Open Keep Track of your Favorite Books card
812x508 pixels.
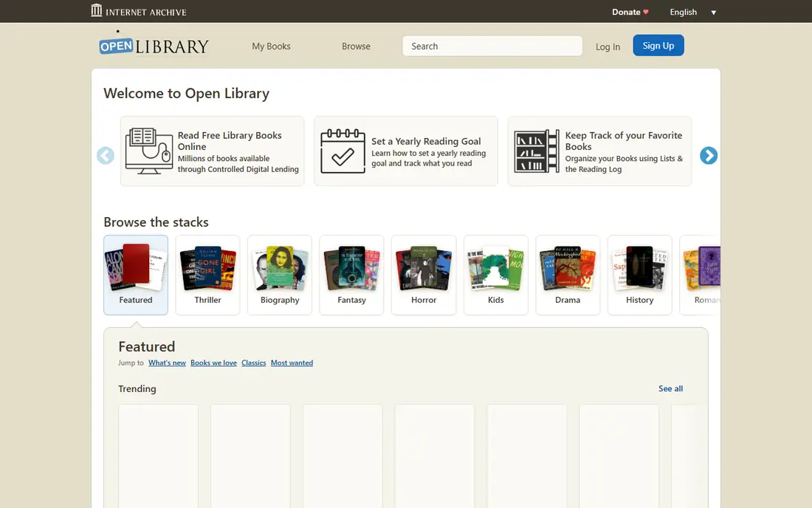(599, 151)
